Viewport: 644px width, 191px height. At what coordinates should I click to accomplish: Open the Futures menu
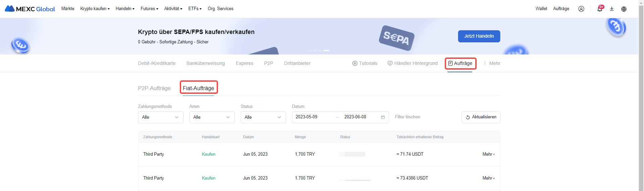coord(149,9)
